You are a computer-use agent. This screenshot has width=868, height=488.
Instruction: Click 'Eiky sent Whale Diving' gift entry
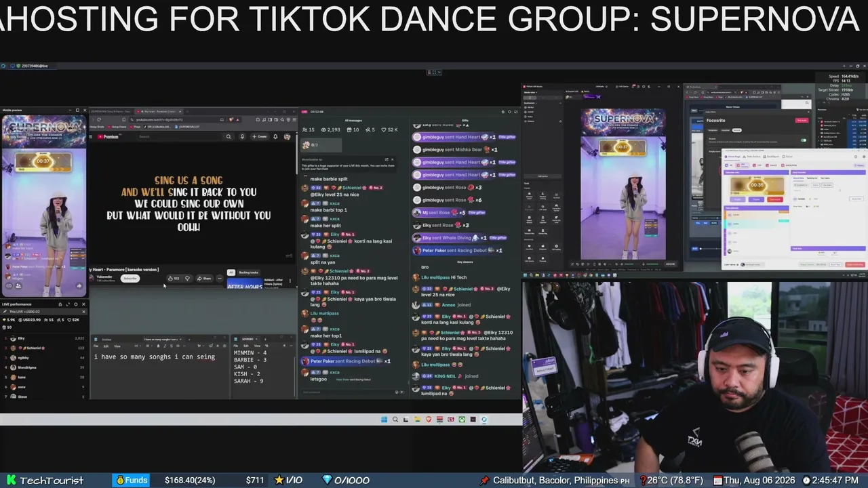[460, 238]
